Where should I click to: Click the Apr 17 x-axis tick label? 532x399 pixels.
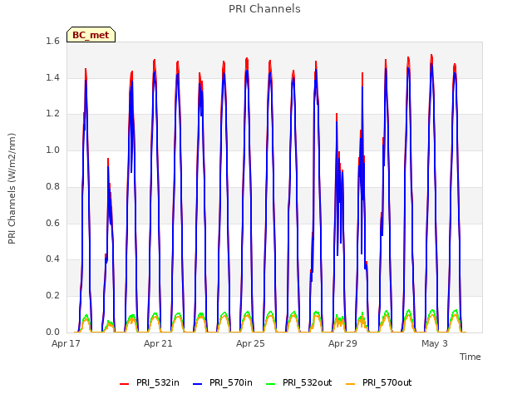(66, 343)
